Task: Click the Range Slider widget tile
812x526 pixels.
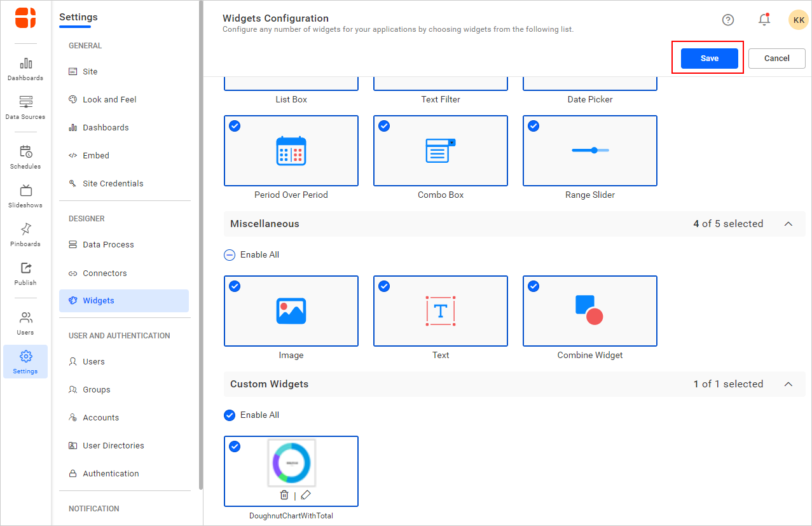Action: [589, 151]
